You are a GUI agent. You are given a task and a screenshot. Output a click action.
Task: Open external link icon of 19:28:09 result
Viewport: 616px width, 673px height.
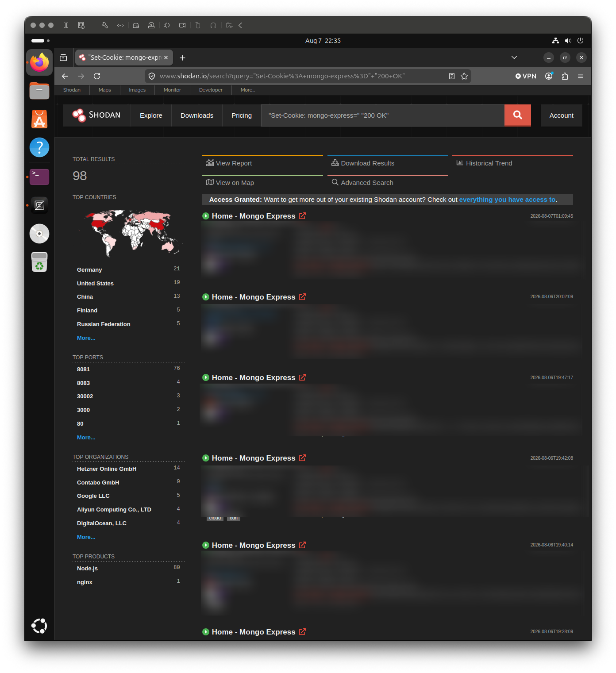[302, 632]
